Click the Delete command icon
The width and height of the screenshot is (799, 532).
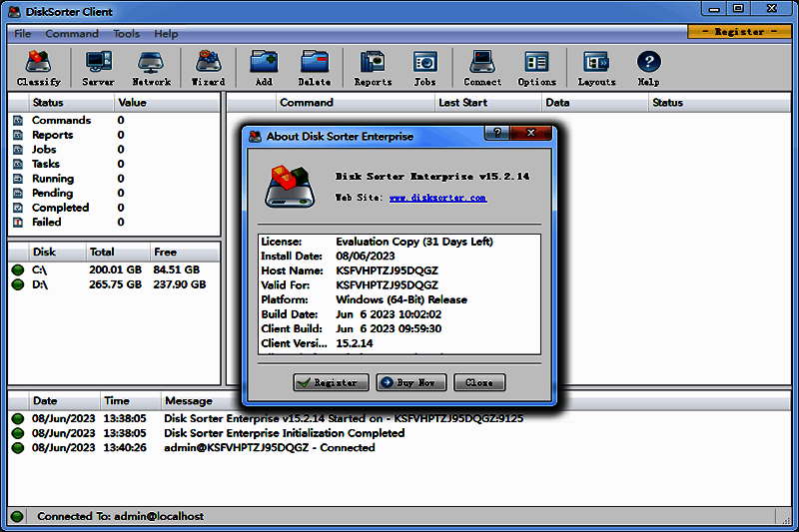click(315, 68)
